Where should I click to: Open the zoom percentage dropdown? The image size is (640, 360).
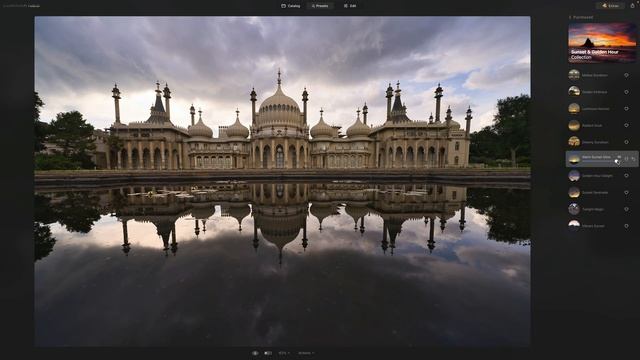click(x=284, y=353)
